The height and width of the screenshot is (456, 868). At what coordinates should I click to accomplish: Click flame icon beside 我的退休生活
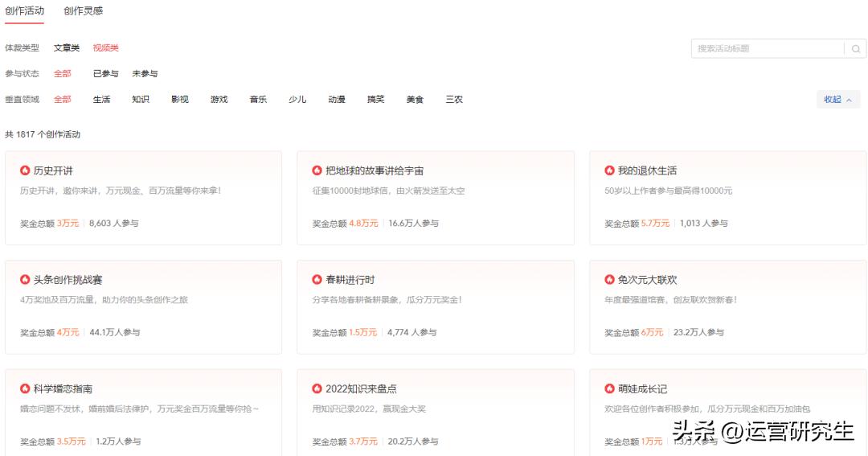tap(609, 170)
